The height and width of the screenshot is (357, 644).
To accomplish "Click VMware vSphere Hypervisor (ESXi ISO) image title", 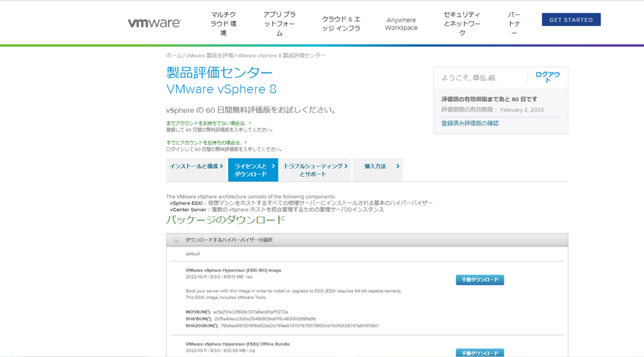I will pyautogui.click(x=233, y=270).
